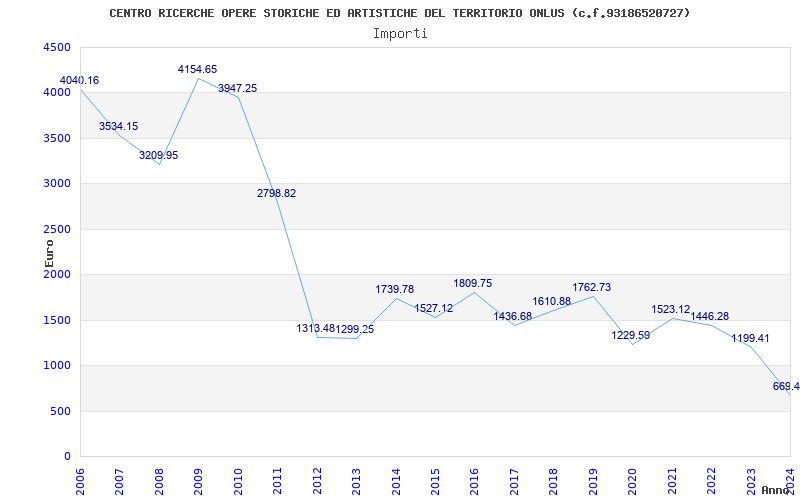The image size is (800, 500).
Task: Select the 1313.48 data label
Action: 316,329
